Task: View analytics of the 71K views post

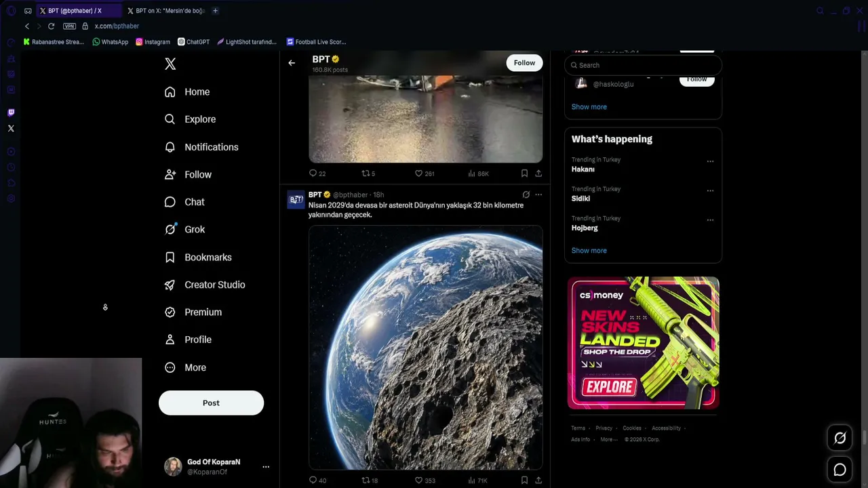Action: (x=478, y=481)
